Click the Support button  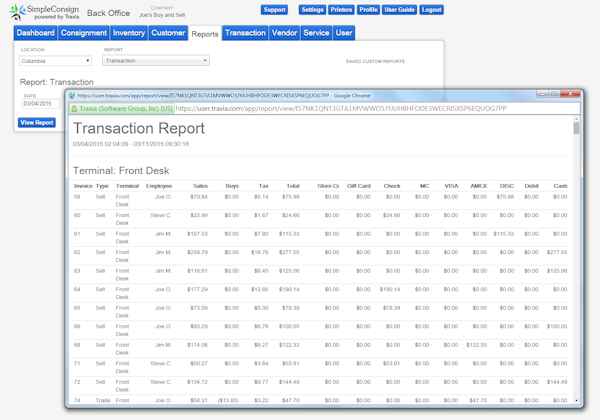tap(274, 9)
